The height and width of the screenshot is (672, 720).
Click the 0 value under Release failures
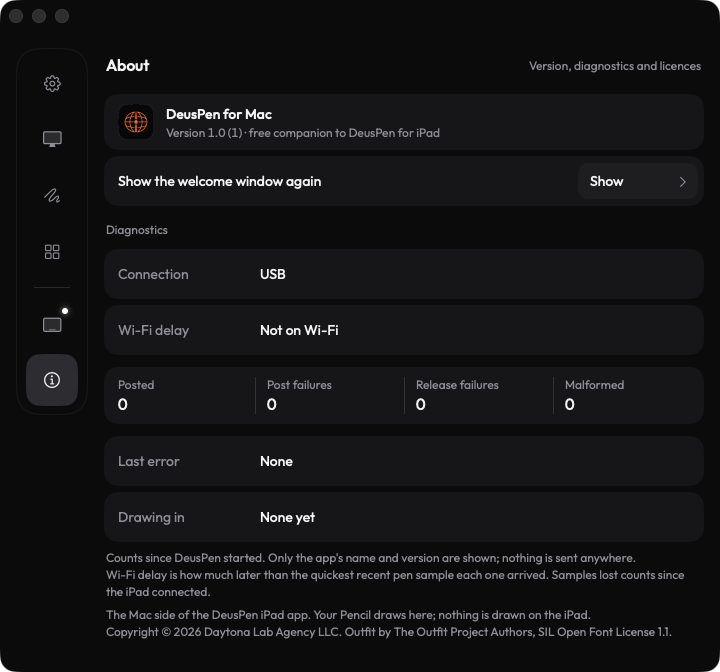(x=421, y=404)
